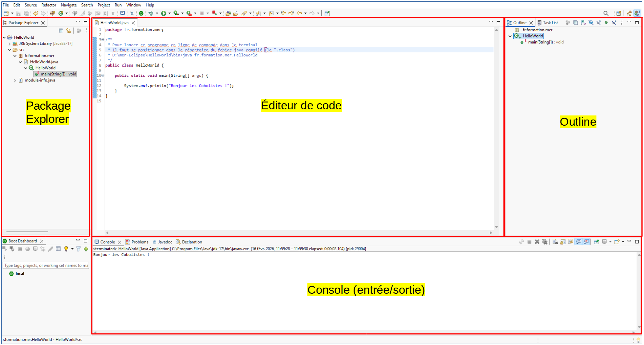Save the current file with the Save icon
This screenshot has height=345, width=644.
coord(18,13)
